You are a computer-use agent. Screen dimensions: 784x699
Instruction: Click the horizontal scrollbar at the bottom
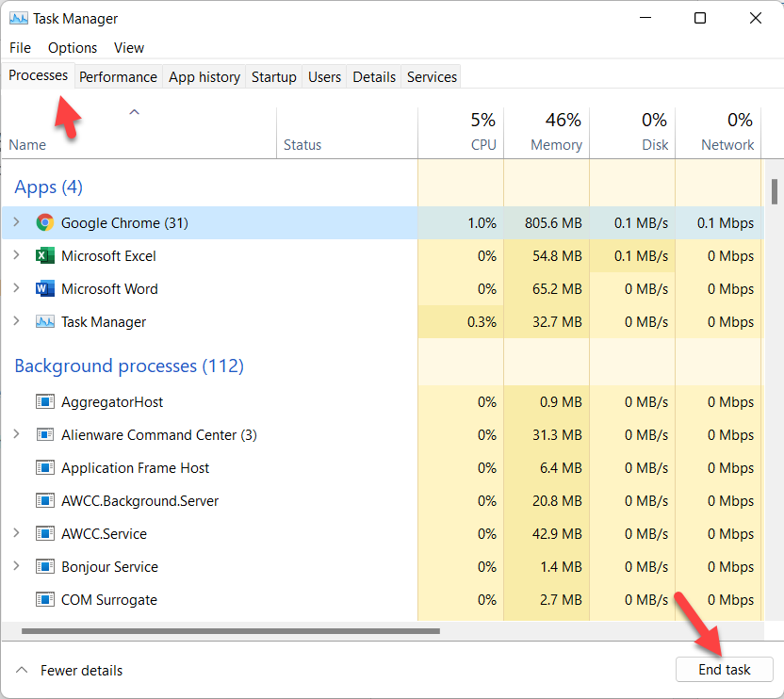[x=230, y=631]
